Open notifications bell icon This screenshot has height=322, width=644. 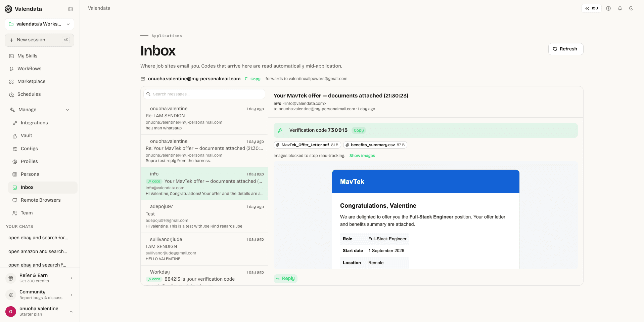620,8
